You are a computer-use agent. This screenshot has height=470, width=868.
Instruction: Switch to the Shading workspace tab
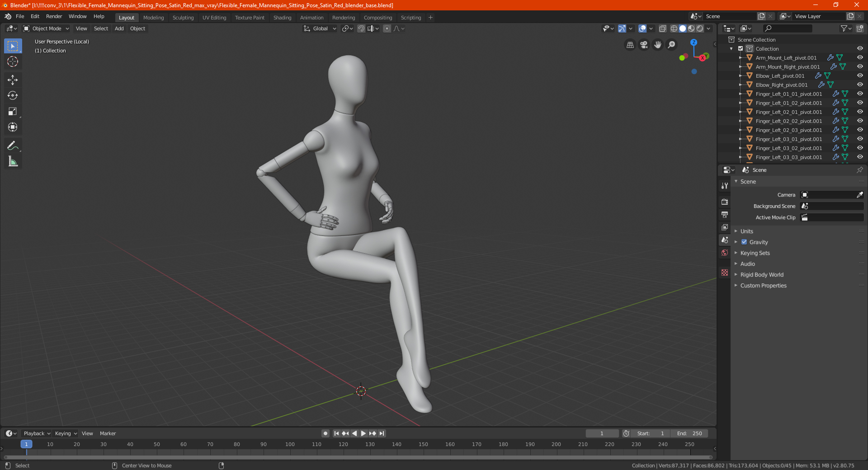(x=282, y=18)
